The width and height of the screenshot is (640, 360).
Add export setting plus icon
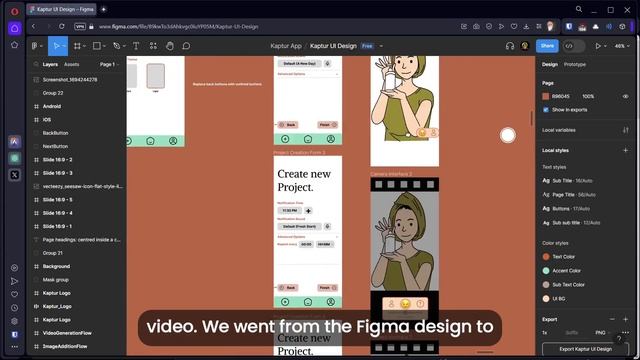(x=625, y=319)
